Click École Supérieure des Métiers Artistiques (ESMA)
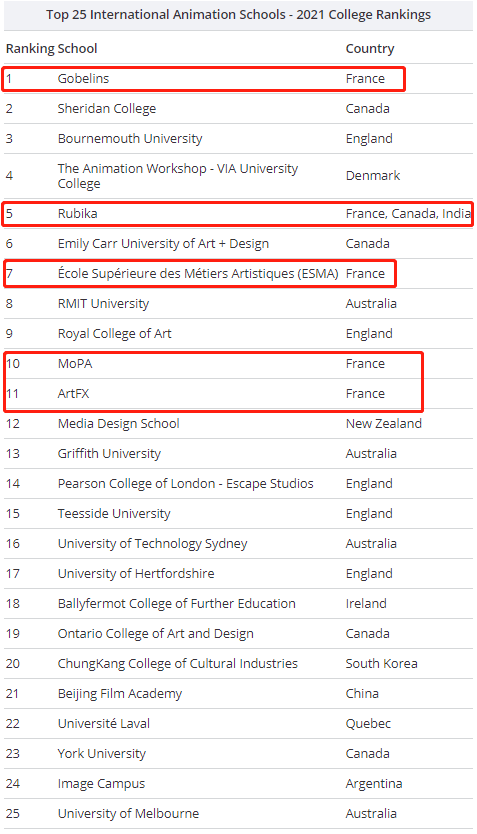477x834 pixels. (x=198, y=273)
